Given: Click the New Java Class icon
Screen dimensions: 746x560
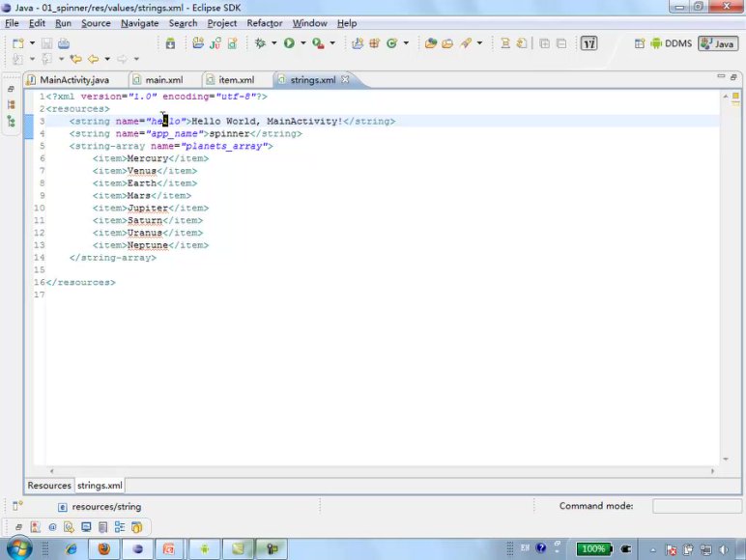Looking at the screenshot, I should (391, 43).
